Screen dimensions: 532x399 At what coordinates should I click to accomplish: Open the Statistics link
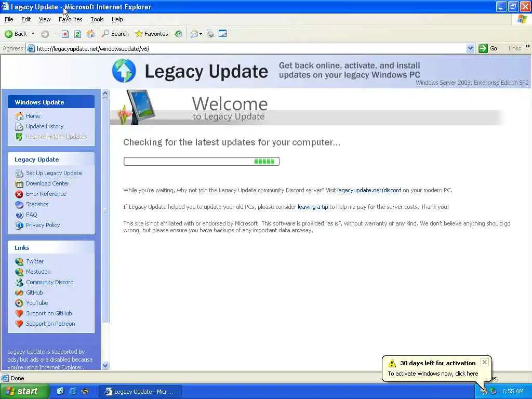point(37,204)
